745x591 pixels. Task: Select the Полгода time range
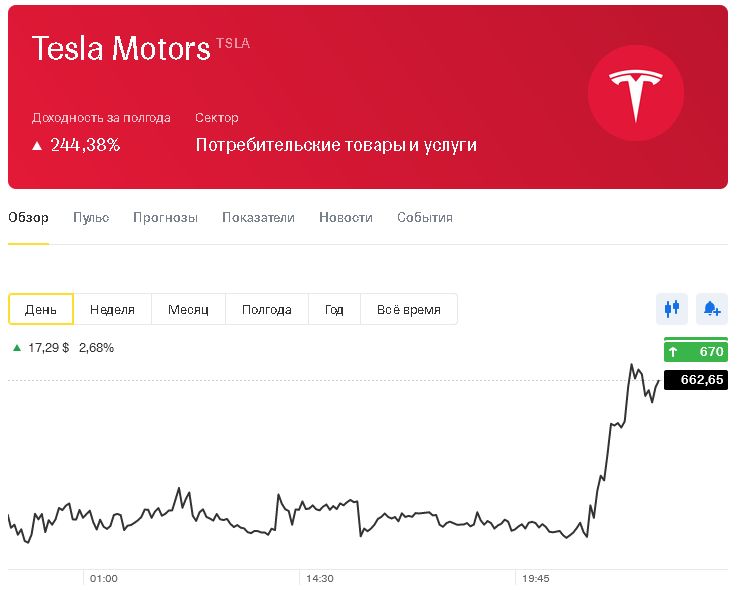[267, 309]
